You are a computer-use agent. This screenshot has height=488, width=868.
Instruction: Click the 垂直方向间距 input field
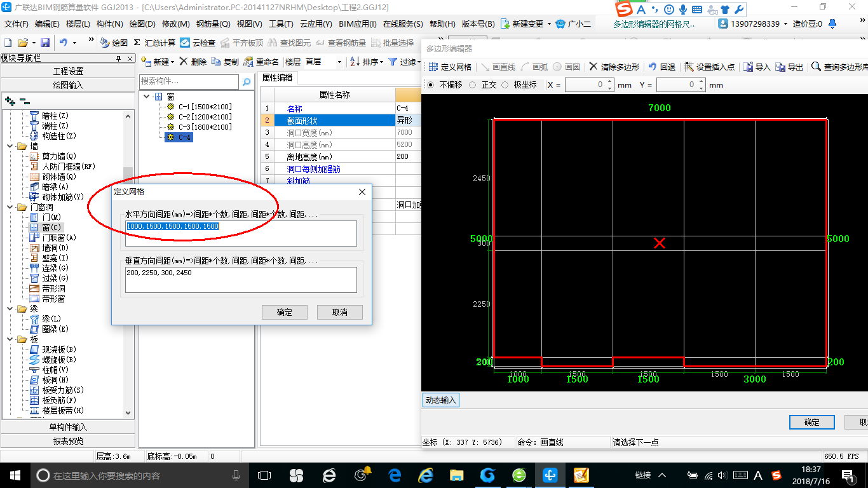(x=241, y=280)
